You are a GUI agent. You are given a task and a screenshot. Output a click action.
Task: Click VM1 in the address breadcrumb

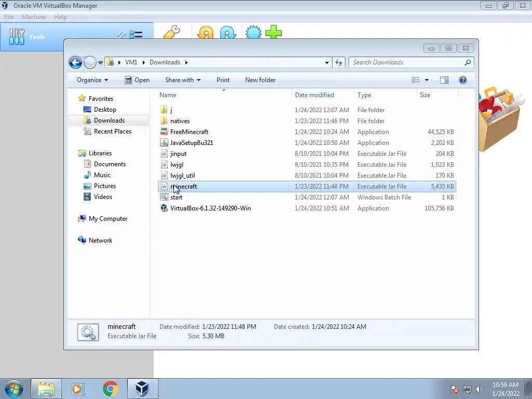pos(131,62)
